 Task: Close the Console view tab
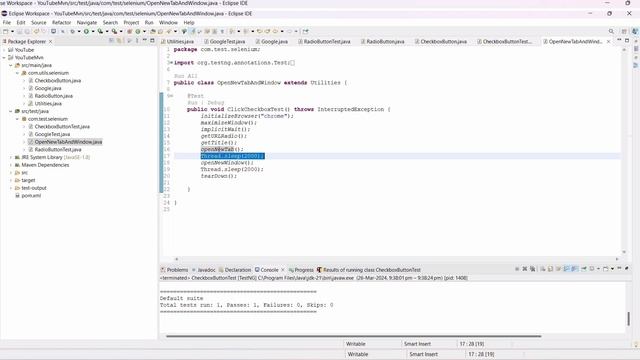point(282,270)
